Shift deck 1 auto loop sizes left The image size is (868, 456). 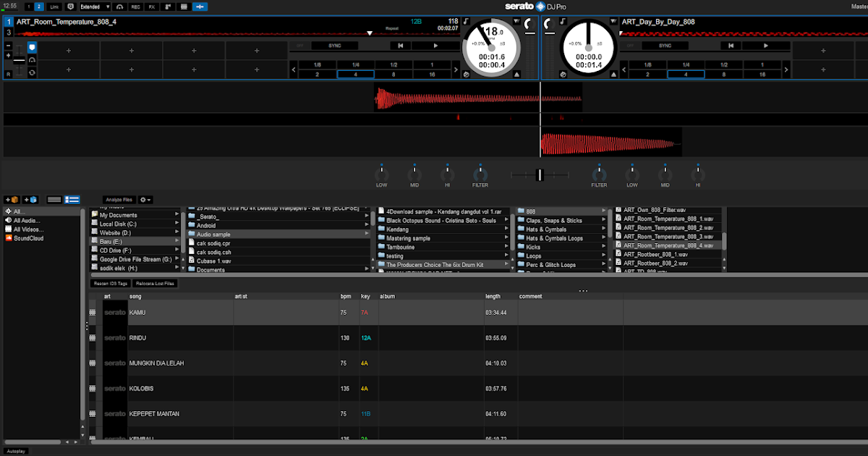294,70
